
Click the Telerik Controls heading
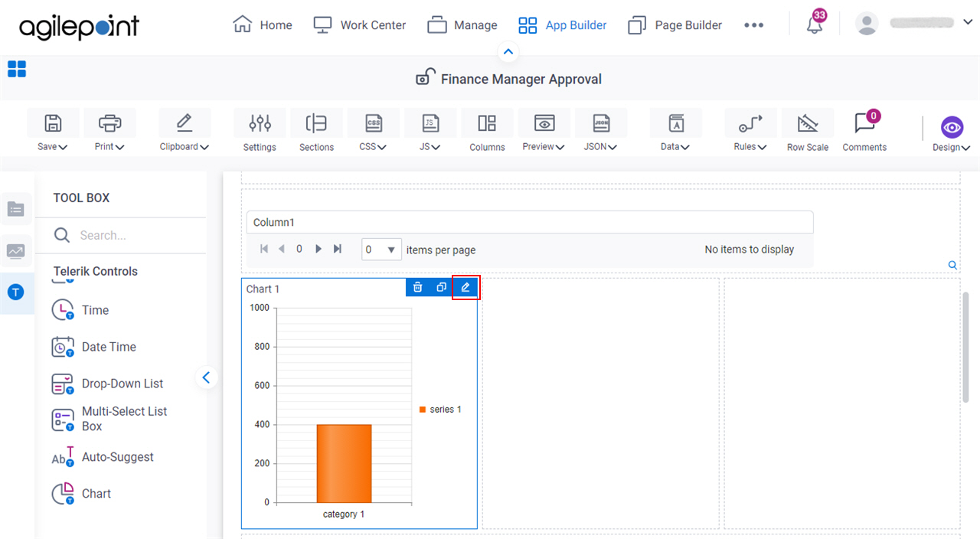click(x=96, y=271)
